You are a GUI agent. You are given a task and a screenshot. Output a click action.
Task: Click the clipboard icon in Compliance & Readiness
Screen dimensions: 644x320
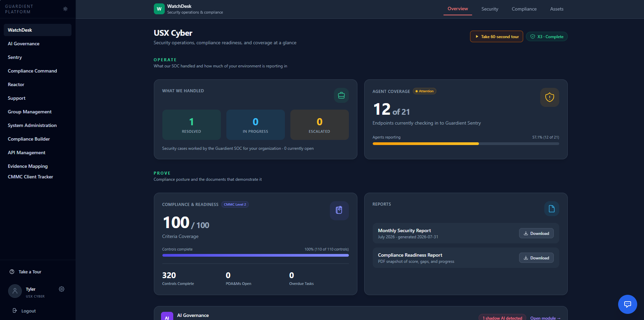point(339,210)
